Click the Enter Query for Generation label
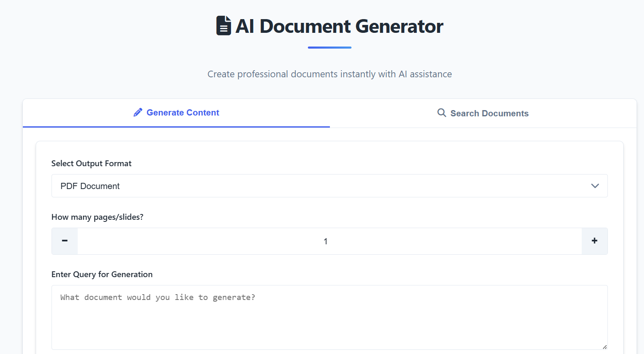 click(102, 275)
